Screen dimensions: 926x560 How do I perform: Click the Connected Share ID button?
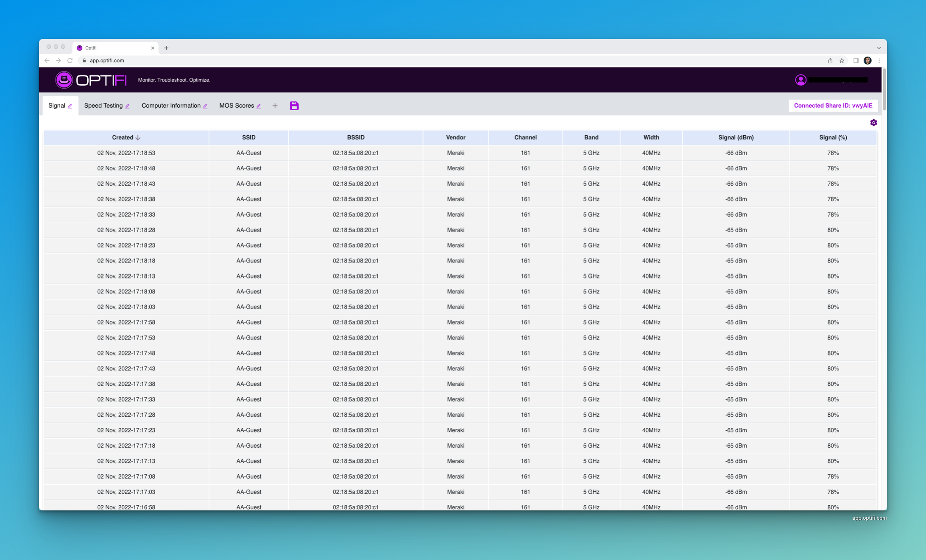click(x=833, y=106)
